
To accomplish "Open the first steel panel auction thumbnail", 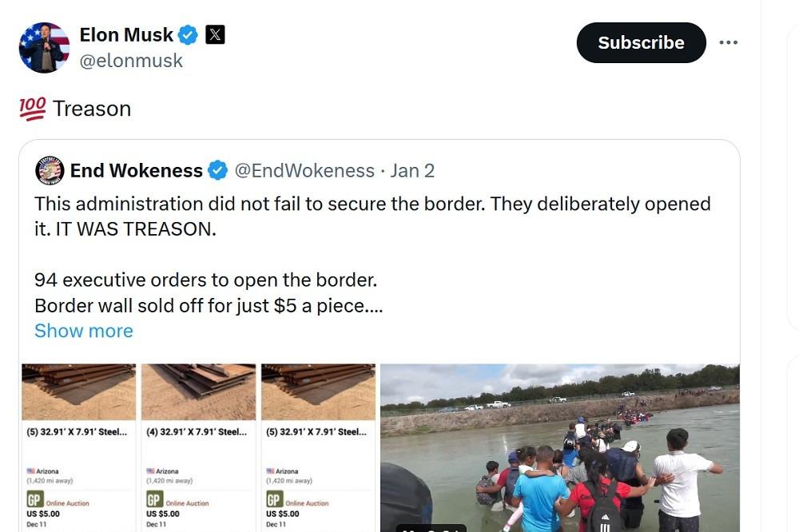I will 78,391.
